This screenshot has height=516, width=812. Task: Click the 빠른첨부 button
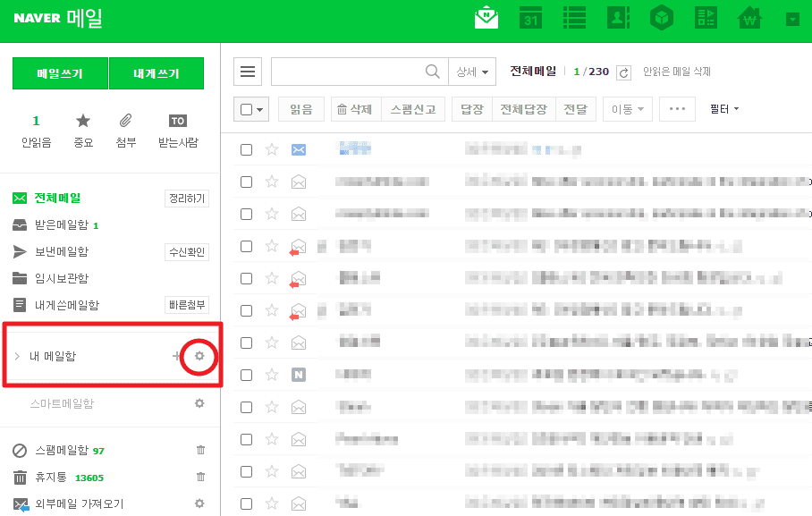(x=187, y=305)
